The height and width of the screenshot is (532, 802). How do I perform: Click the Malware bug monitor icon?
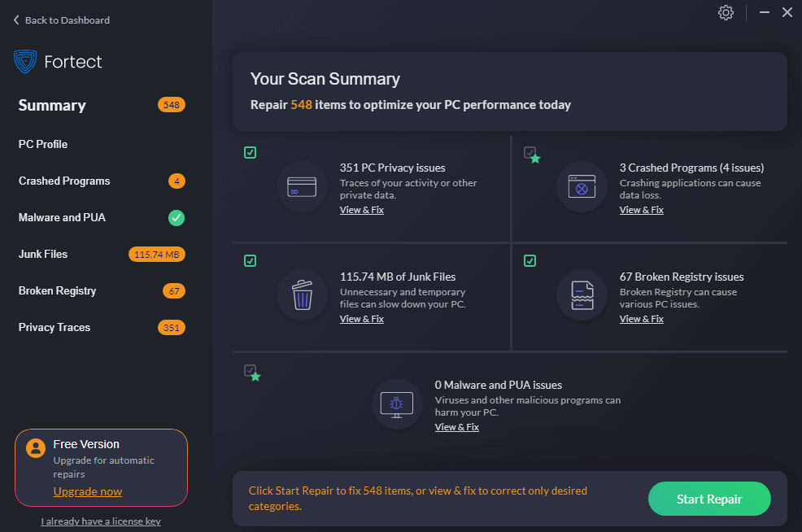397,404
